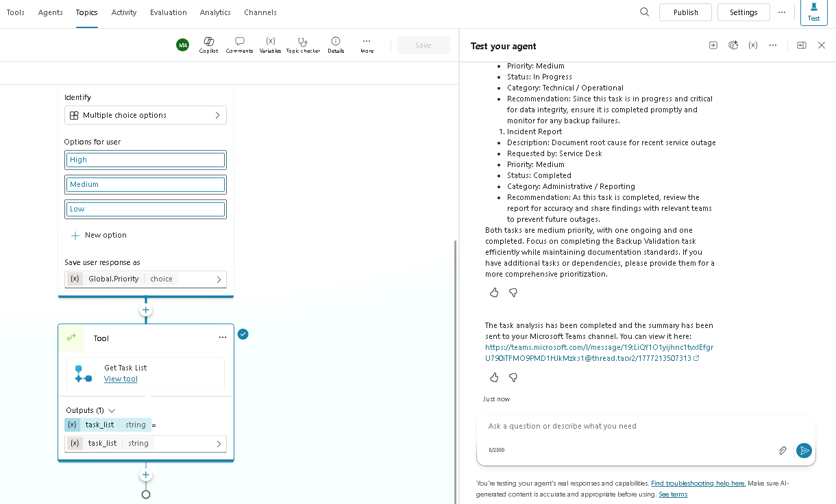Open Find troubleshooting help here link
This screenshot has height=504, width=836.
coord(698,483)
